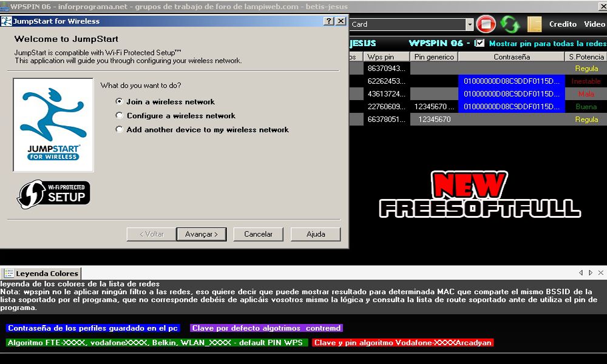Click the JumpStart help question mark button
Screen dimensions: 607x364
coord(328,21)
